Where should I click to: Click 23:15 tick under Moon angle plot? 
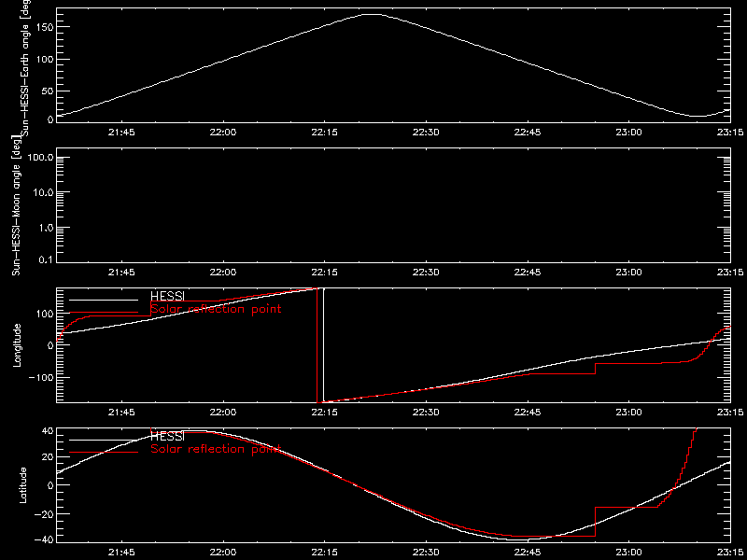pos(730,273)
